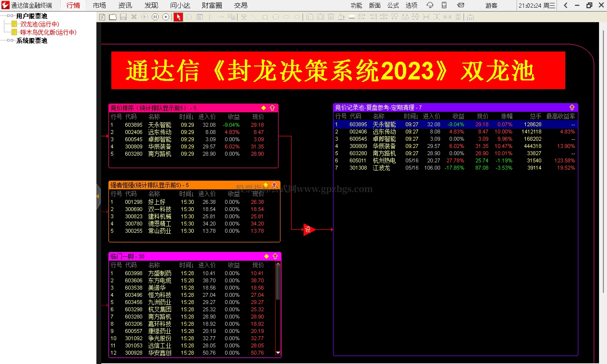Open the 公式 menu
Viewport: 607px width, 364px height.
point(393,5)
